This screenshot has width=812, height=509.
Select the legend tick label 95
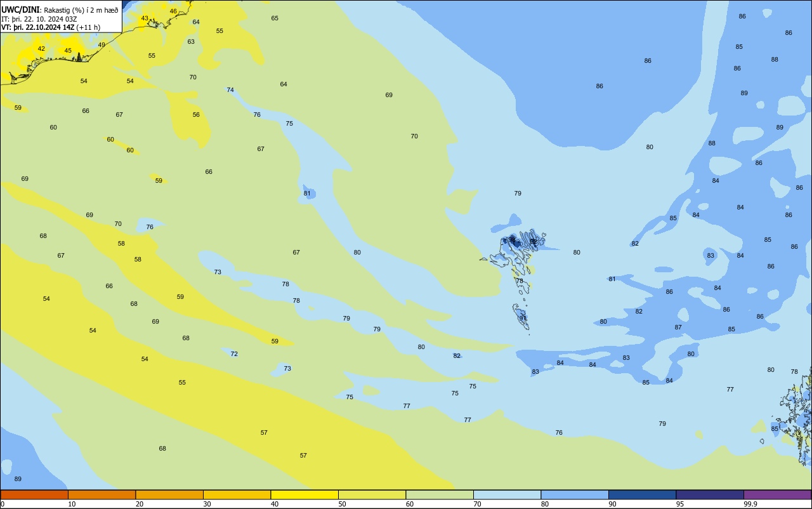[x=679, y=504]
